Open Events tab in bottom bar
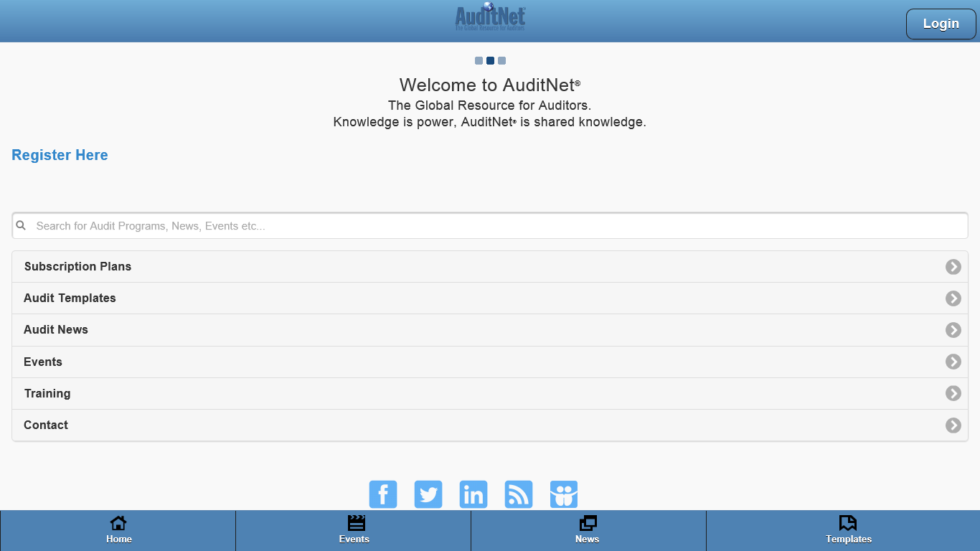 click(x=354, y=530)
